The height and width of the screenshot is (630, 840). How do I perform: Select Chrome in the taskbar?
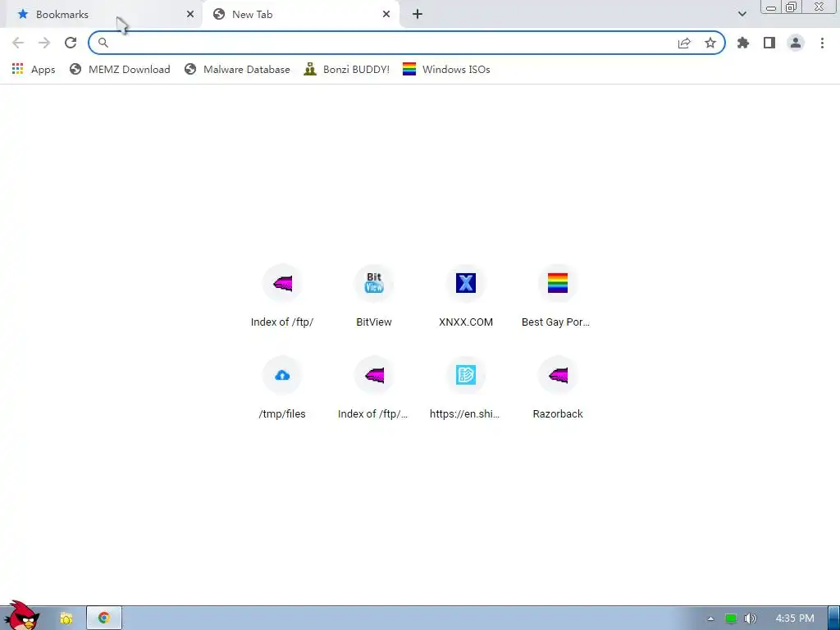point(104,619)
